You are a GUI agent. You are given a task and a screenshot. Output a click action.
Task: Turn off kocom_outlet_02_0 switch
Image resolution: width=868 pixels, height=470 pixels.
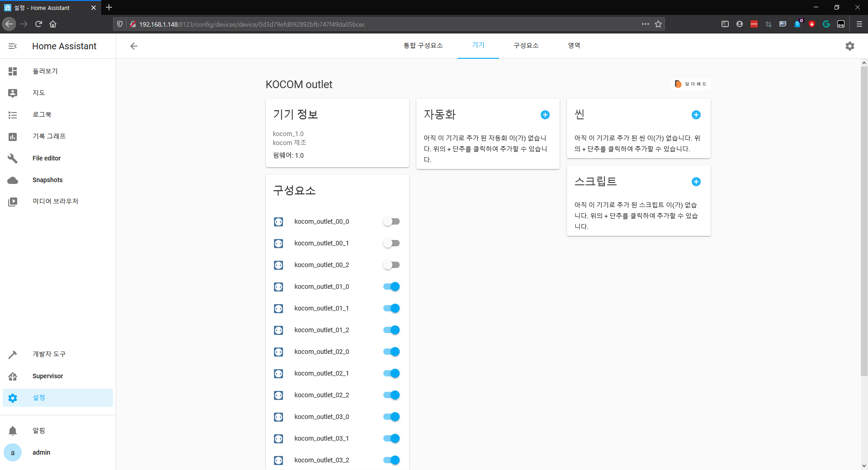pyautogui.click(x=392, y=352)
